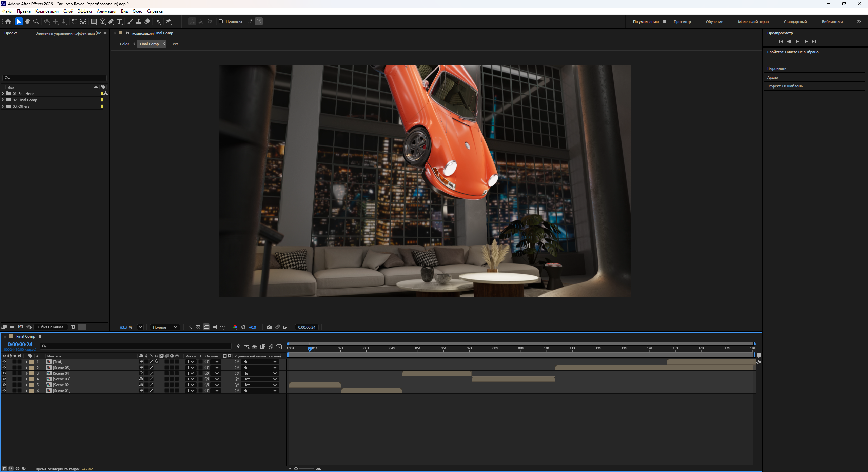Toggle visibility of [Scene 01] layer
The height and width of the screenshot is (472, 868).
click(4, 391)
